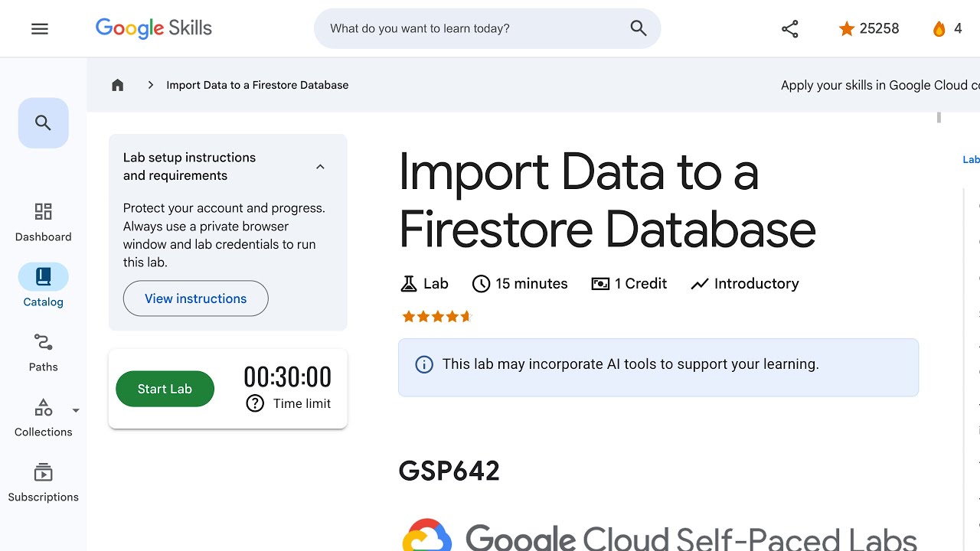This screenshot has height=551, width=980.
Task: Click the clock icon by 15 minutes
Action: 481,284
